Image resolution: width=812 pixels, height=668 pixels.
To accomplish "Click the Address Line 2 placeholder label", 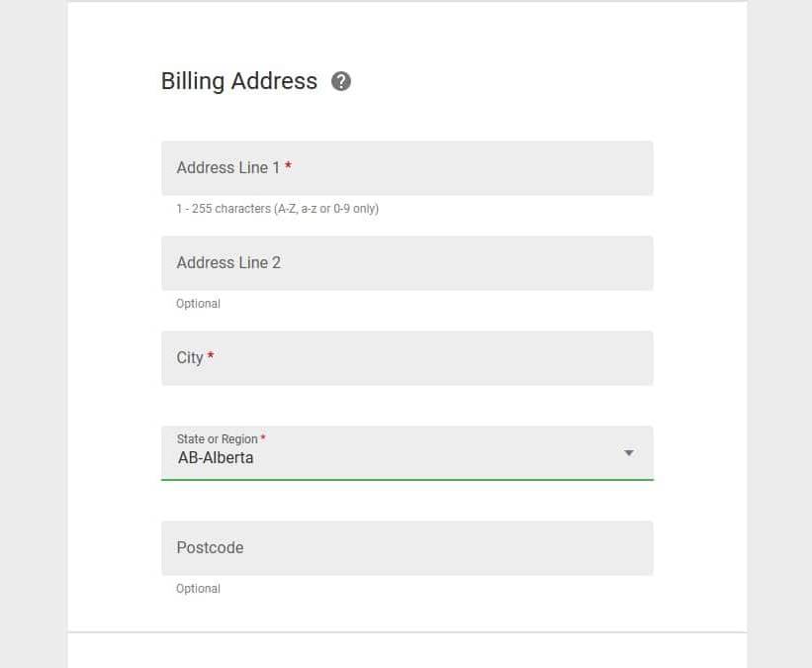I will coord(228,262).
